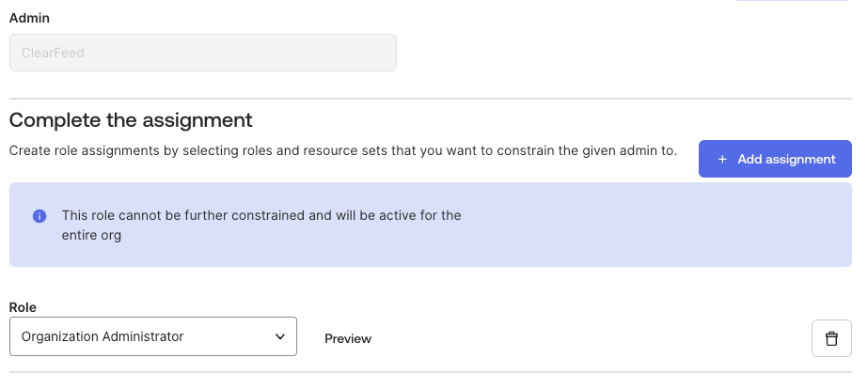The image size is (868, 389).
Task: Click the partially visible button at top right
Action: [793, 2]
